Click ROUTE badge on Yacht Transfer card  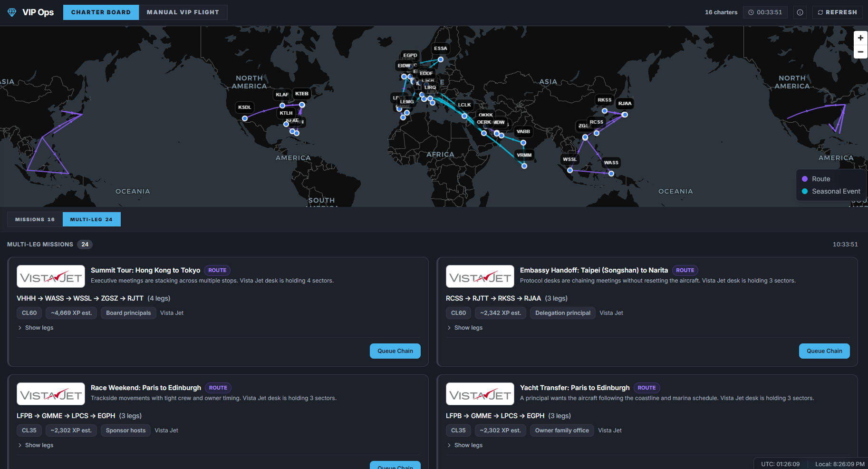(x=646, y=388)
